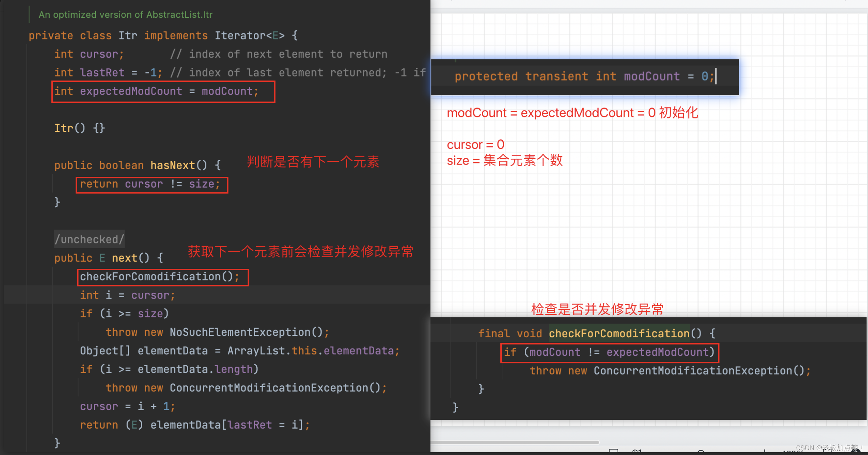Image resolution: width=868 pixels, height=455 pixels.
Task: Click the 'Itr() {}' constructor
Action: point(80,128)
